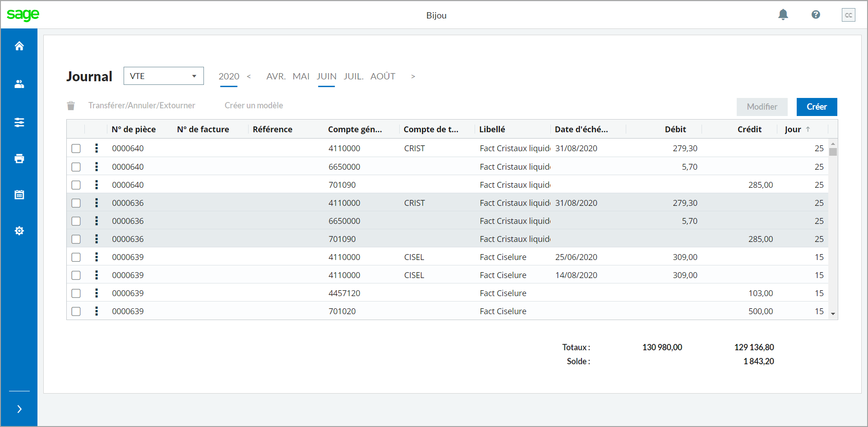Screen dimensions: 868x427
Task: Sort by Débit column header
Action: click(x=675, y=129)
